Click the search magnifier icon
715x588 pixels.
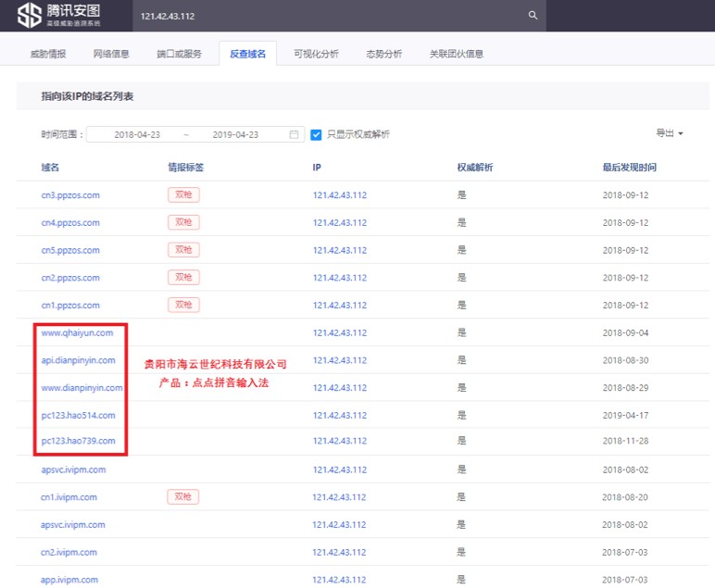point(533,16)
